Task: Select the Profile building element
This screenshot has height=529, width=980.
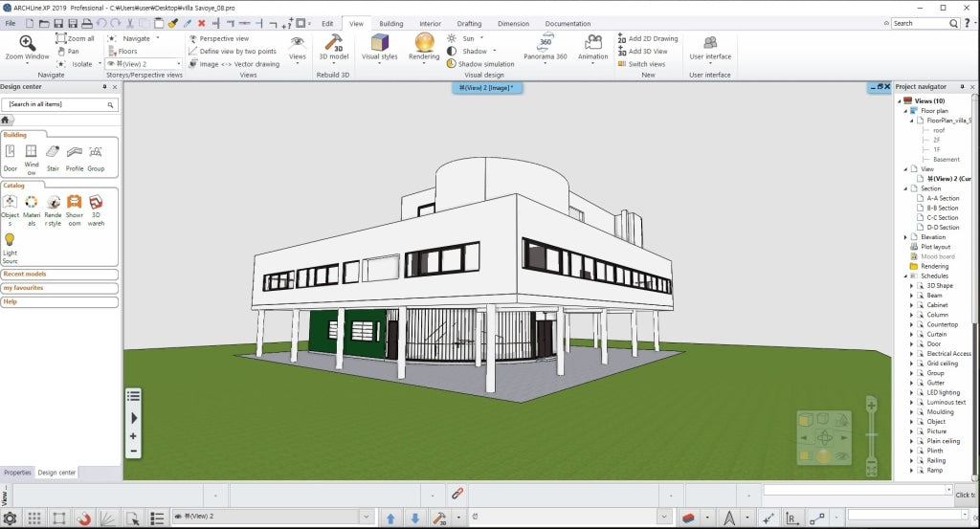Action: [x=75, y=158]
